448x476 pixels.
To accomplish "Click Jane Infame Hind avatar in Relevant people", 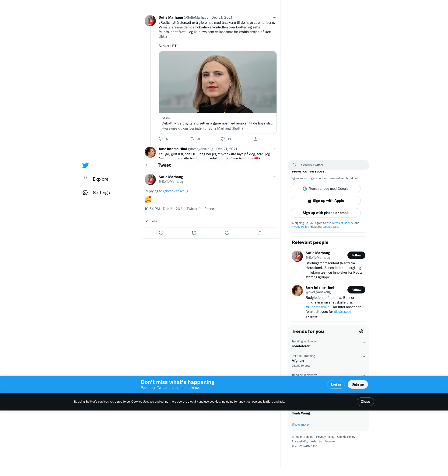I will [297, 291].
